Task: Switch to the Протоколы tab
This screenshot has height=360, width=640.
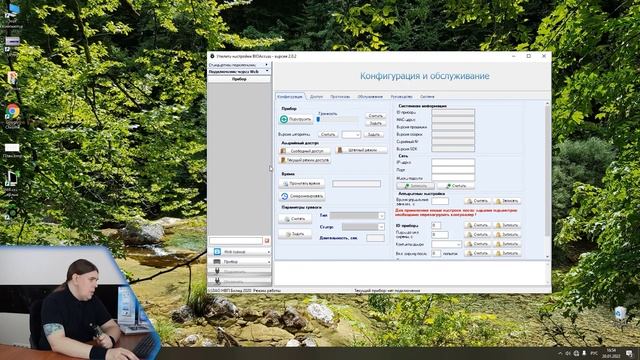Action: click(x=340, y=97)
